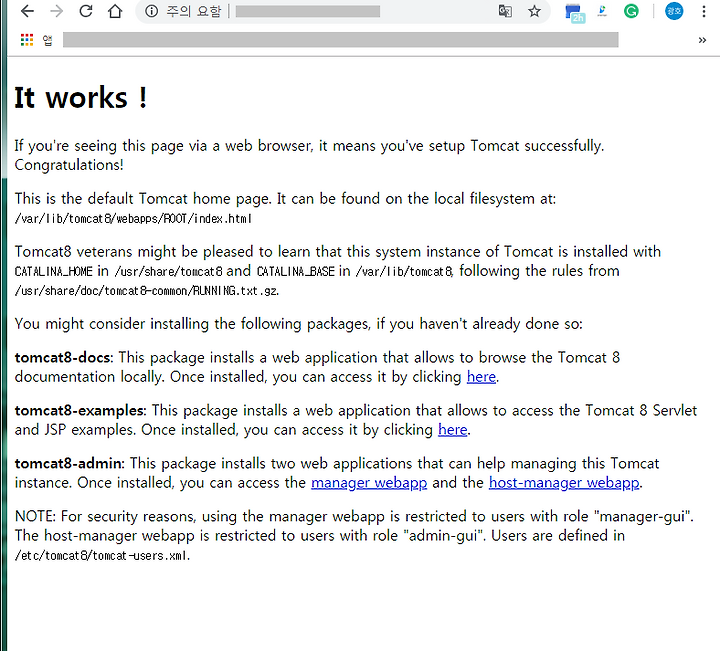Click the bold tomcat8-admin label
This screenshot has width=720, height=651.
[69, 464]
